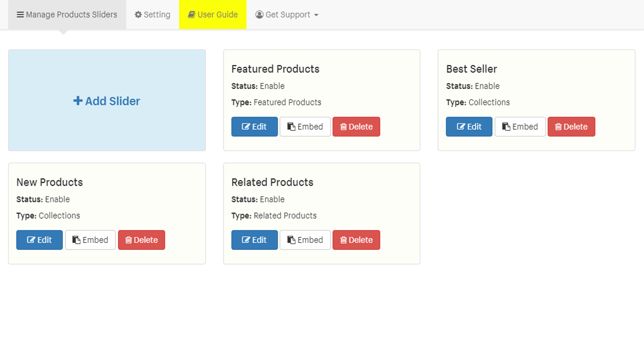644x362 pixels.
Task: Click the plus icon on the Add Slider card
Action: 77,101
